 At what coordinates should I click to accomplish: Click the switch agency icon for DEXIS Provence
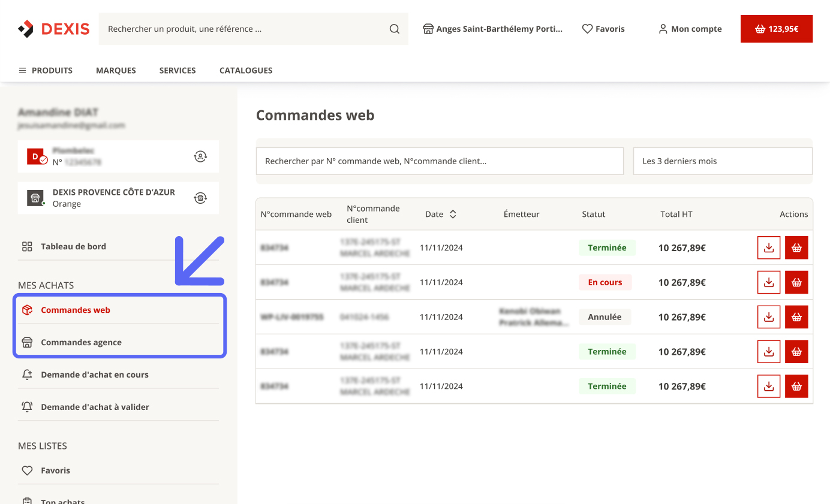[x=200, y=198]
